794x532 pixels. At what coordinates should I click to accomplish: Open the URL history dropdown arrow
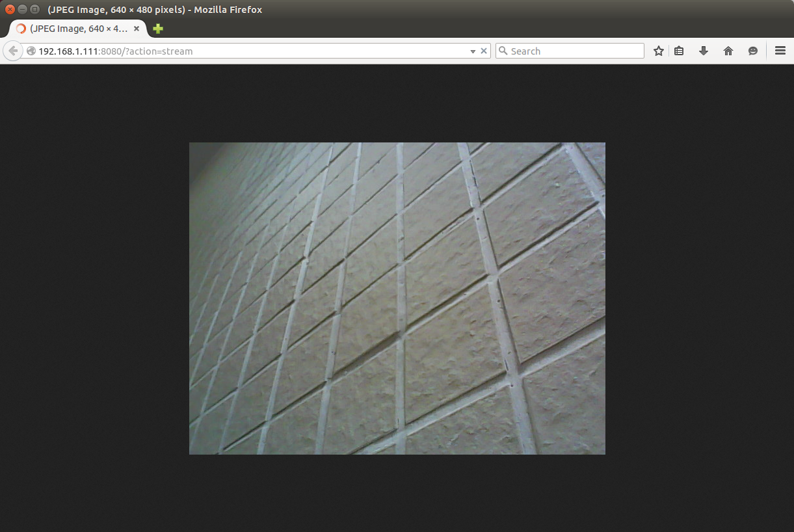473,51
